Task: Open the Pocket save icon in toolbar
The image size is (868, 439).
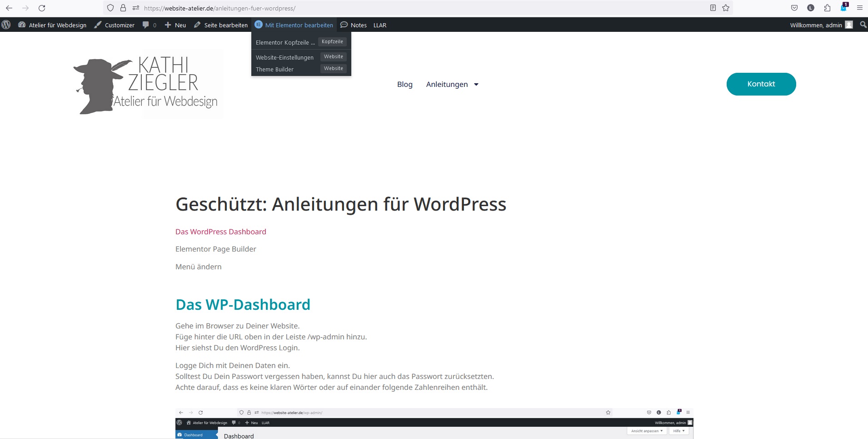Action: (x=794, y=8)
